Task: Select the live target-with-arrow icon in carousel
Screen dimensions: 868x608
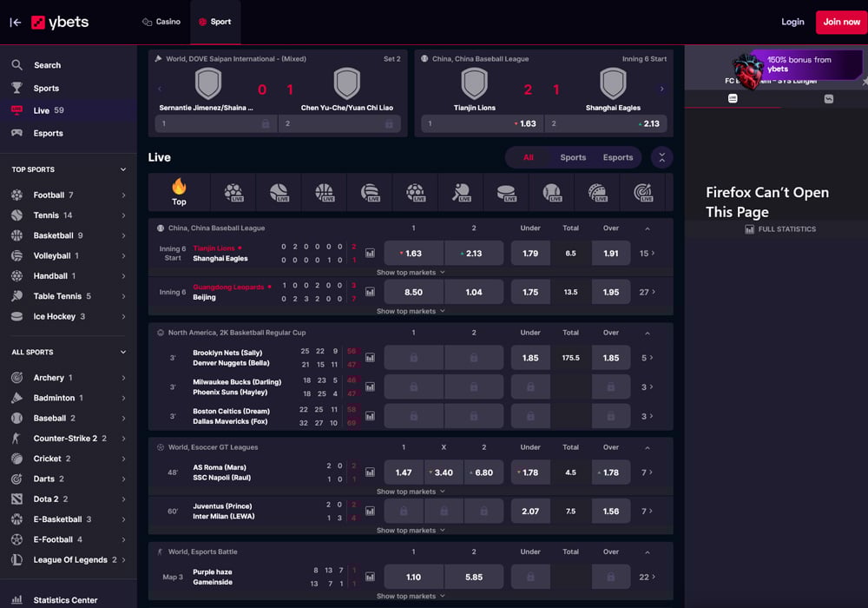Action: pyautogui.click(x=642, y=192)
